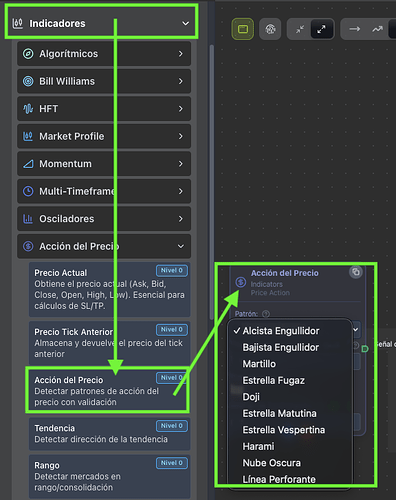Image resolution: width=396 pixels, height=500 pixels.
Task: Click Nivel 0 badge on Tendencia
Action: coord(172,426)
